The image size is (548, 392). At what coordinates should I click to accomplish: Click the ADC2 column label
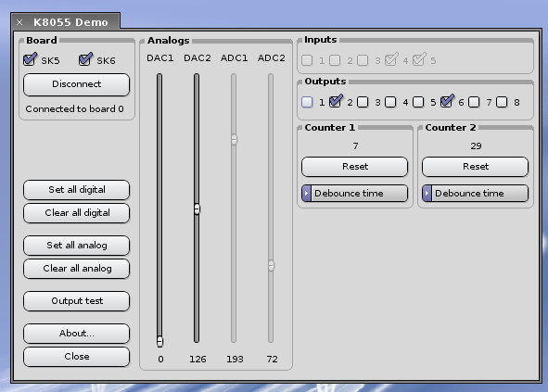[x=271, y=58]
